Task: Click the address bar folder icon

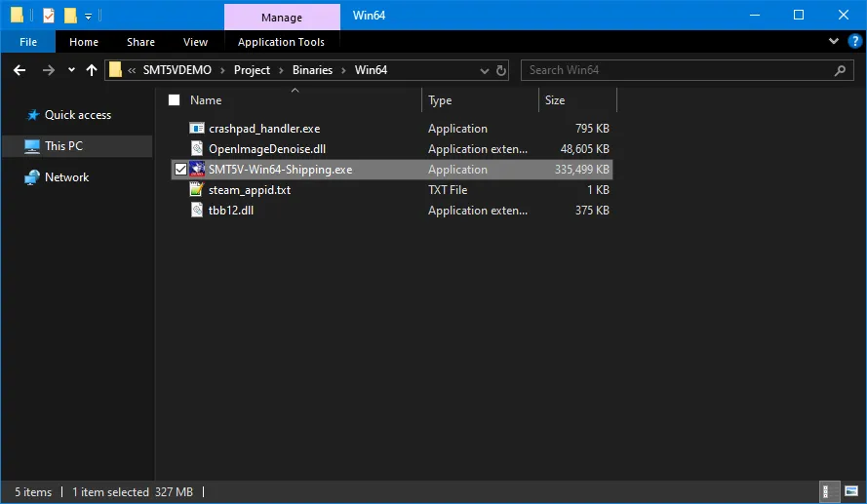Action: pos(115,70)
